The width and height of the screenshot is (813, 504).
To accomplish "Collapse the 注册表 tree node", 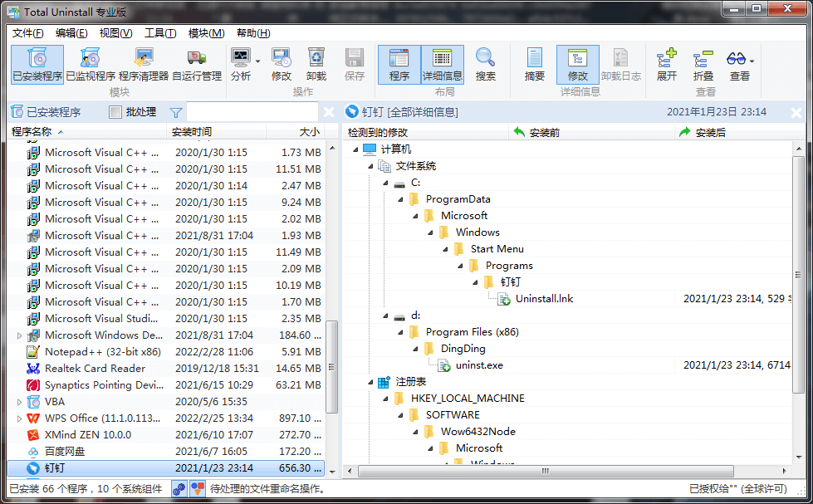I will pos(370,382).
